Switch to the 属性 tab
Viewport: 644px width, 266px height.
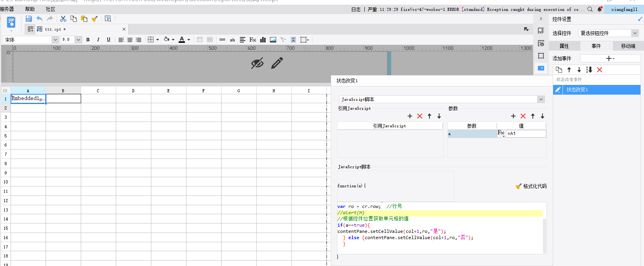(564, 46)
